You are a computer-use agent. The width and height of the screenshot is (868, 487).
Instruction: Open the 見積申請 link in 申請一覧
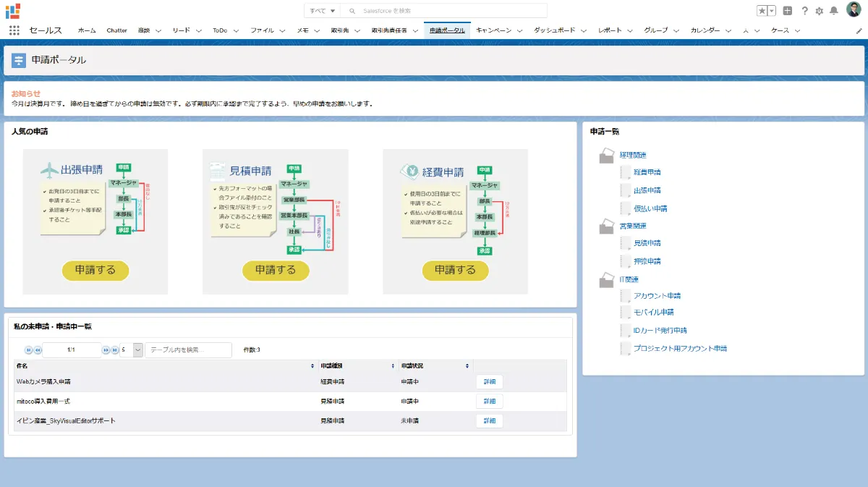[647, 243]
